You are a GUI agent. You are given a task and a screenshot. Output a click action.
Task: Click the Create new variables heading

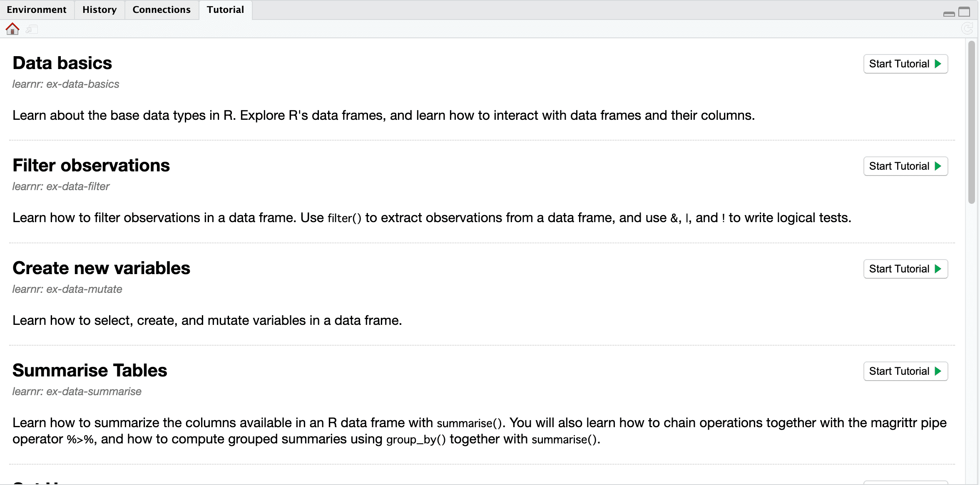click(101, 268)
